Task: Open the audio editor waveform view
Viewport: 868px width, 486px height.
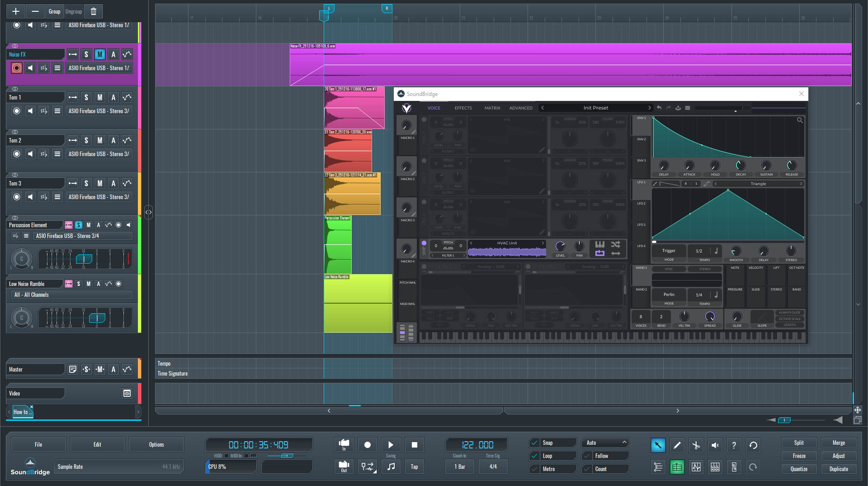Action: (x=696, y=467)
